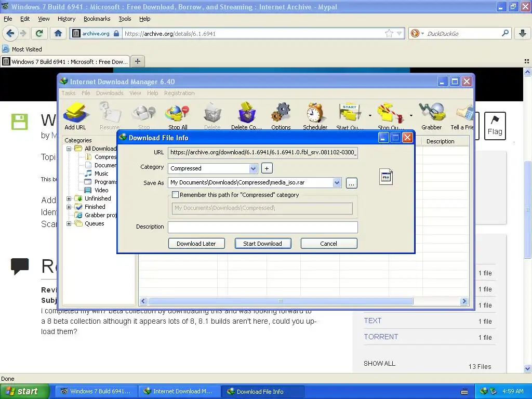Click the Stop Queue toolbar icon

[x=391, y=116]
